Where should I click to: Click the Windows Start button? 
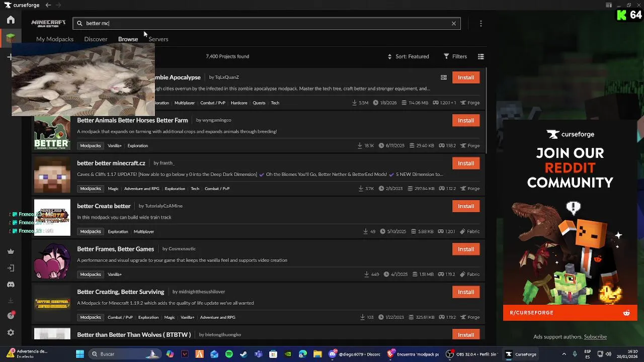pos(80,354)
